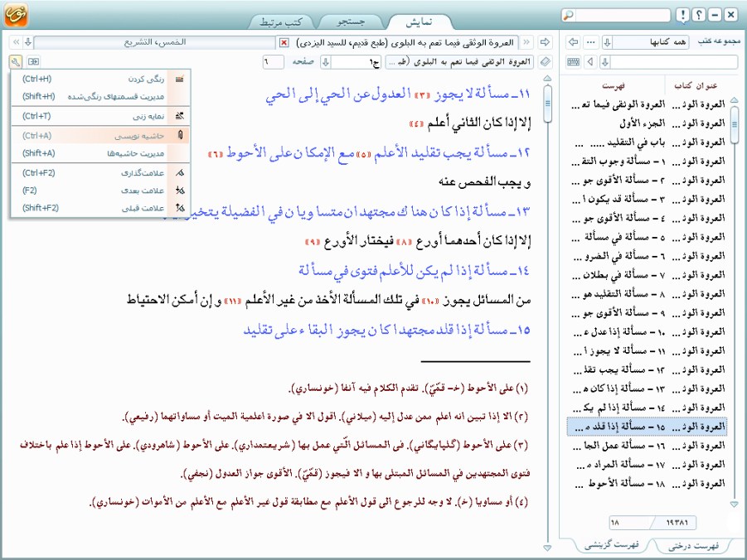Click the double chevron left of the العروة tab
This screenshot has width=747, height=560.
526,42
